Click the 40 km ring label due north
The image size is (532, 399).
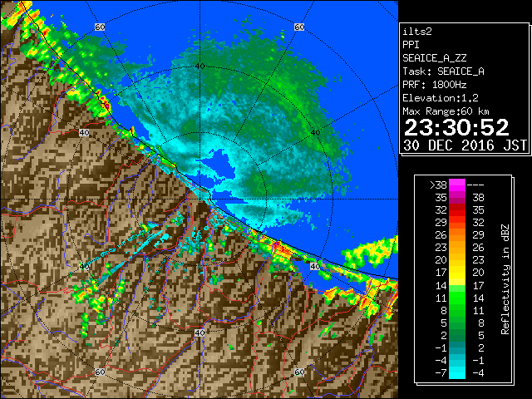[199, 66]
